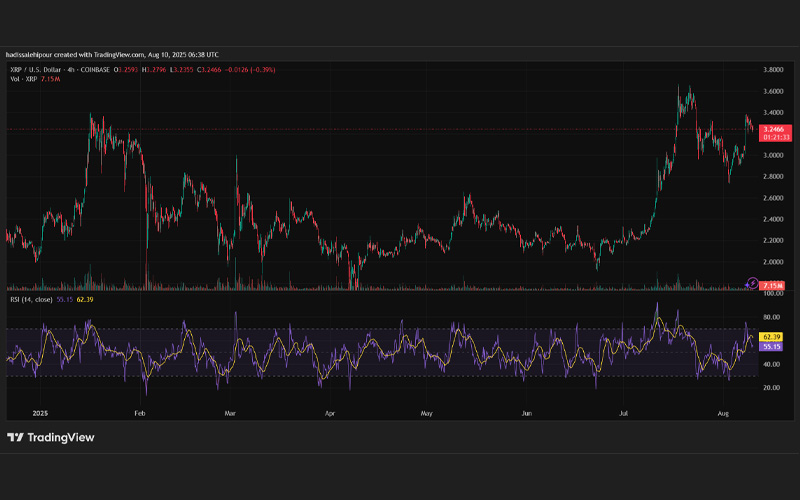Open the RSI (14, close) indicator label
Viewport: 800px width, 500px height.
[31, 299]
